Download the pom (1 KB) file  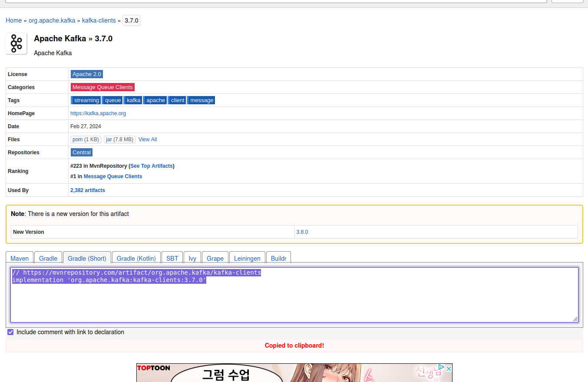(x=86, y=140)
